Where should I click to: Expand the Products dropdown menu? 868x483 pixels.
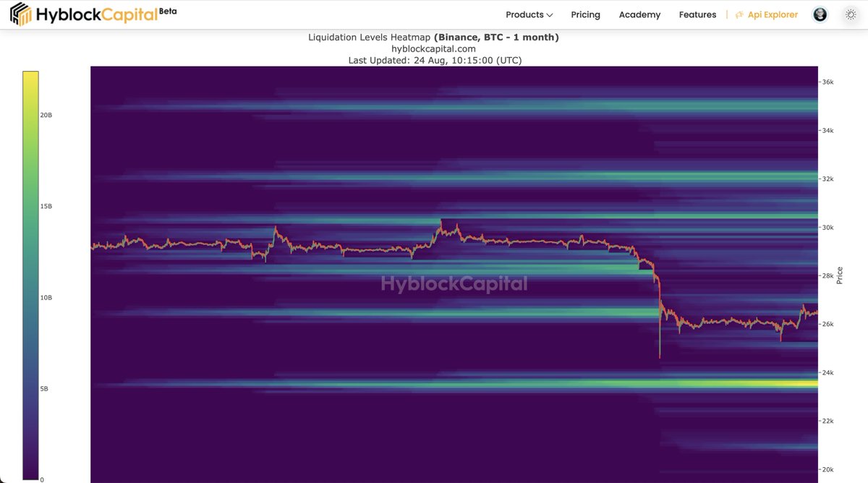click(x=529, y=14)
